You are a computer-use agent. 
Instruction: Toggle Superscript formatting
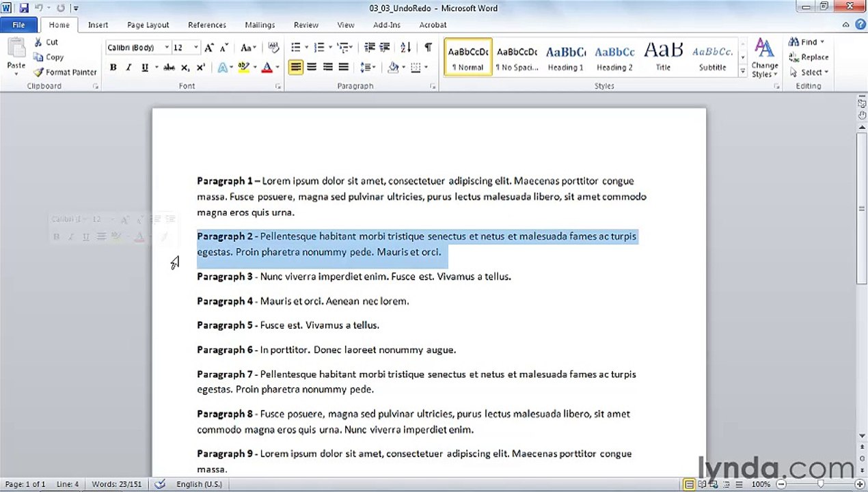point(200,68)
